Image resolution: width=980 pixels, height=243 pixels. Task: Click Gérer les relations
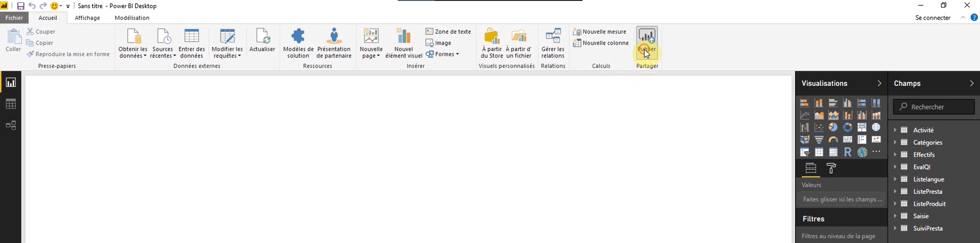coord(553,44)
